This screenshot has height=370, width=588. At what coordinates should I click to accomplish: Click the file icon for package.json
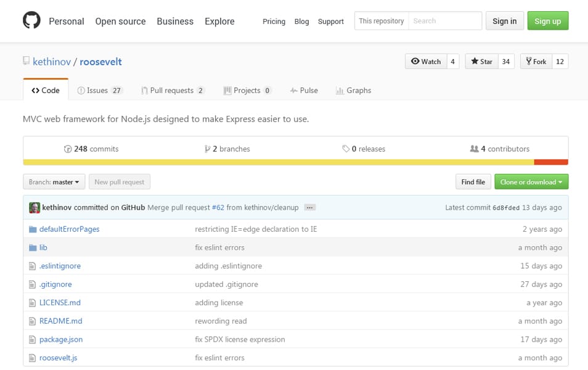coord(32,340)
